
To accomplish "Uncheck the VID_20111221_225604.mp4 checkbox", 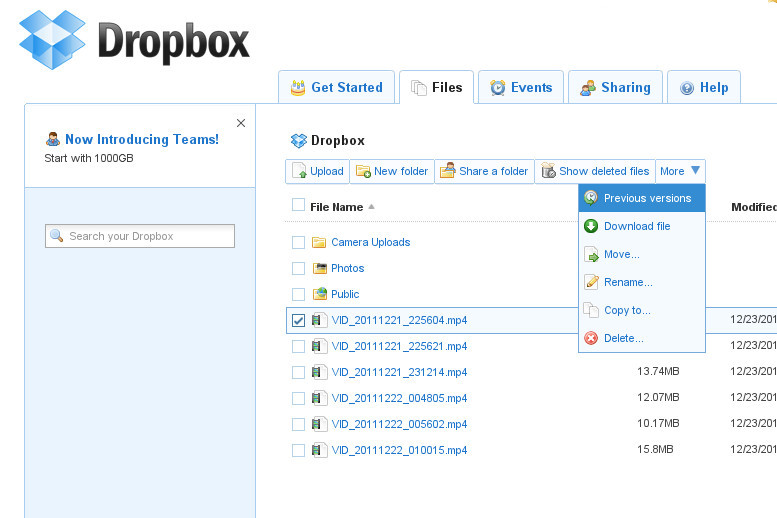I will tap(298, 320).
